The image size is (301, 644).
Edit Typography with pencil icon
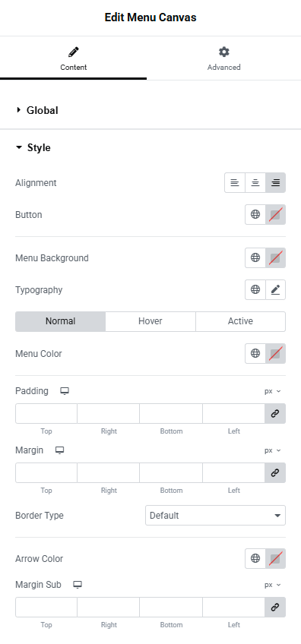coord(275,289)
